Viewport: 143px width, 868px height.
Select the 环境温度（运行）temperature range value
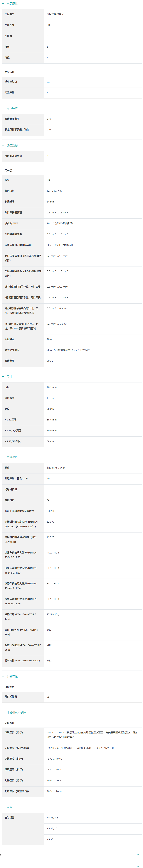92,735
